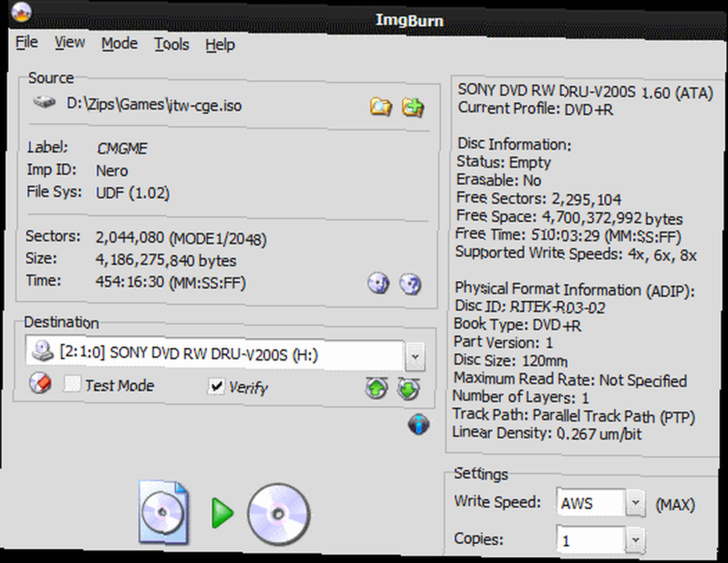
Task: Click the Current Profile: DVD+R line
Action: (x=535, y=109)
